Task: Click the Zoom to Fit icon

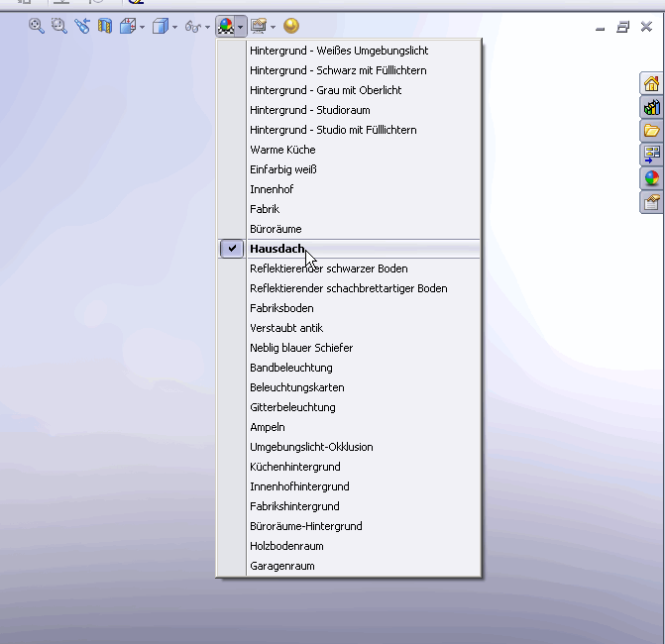Action: tap(37, 27)
